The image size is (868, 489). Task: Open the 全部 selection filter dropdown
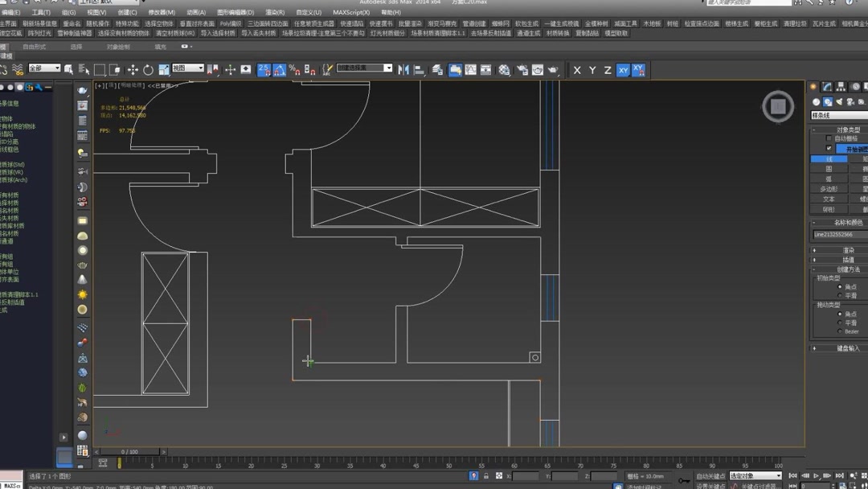(44, 68)
